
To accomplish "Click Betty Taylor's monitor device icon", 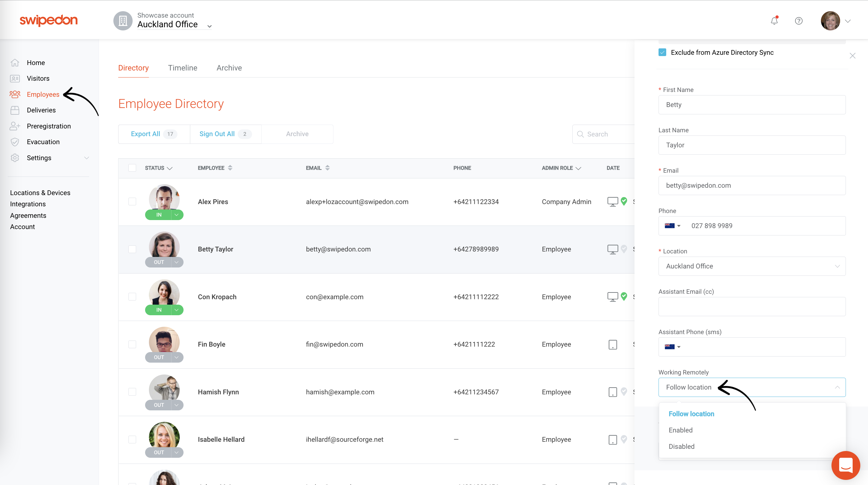I will point(612,249).
